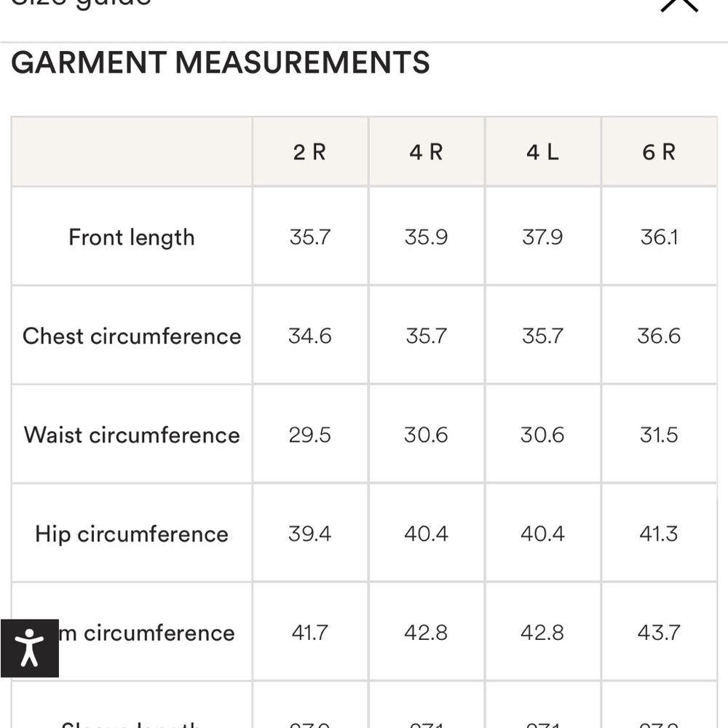
Task: Select the 2 R hem circumference value 41.7
Action: tap(310, 633)
